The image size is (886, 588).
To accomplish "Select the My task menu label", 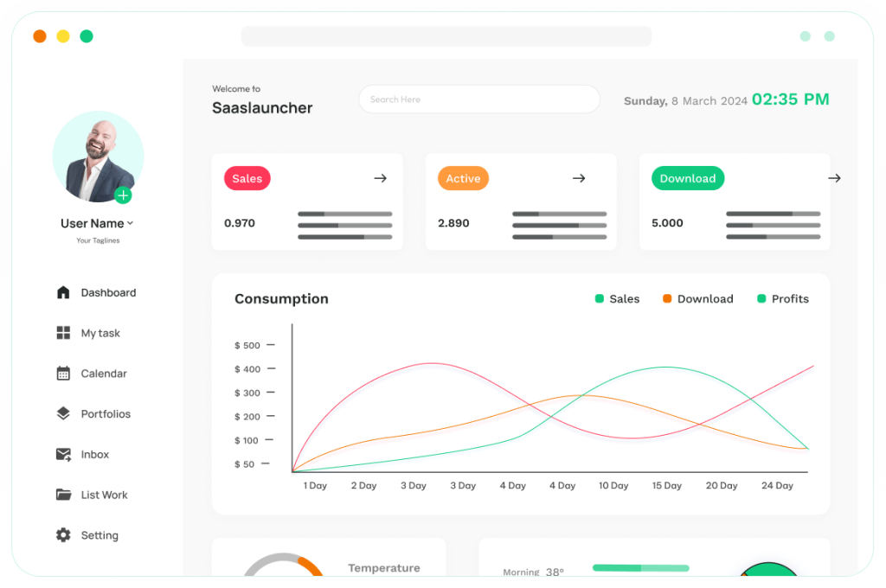I will point(100,333).
